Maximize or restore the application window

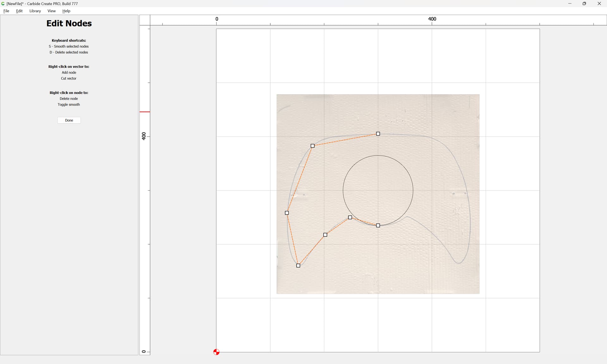point(584,3)
